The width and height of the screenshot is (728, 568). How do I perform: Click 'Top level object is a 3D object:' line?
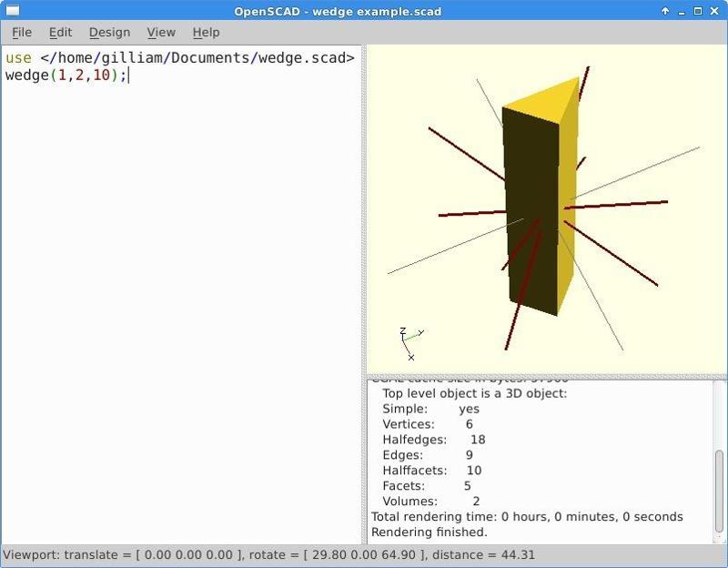point(474,393)
